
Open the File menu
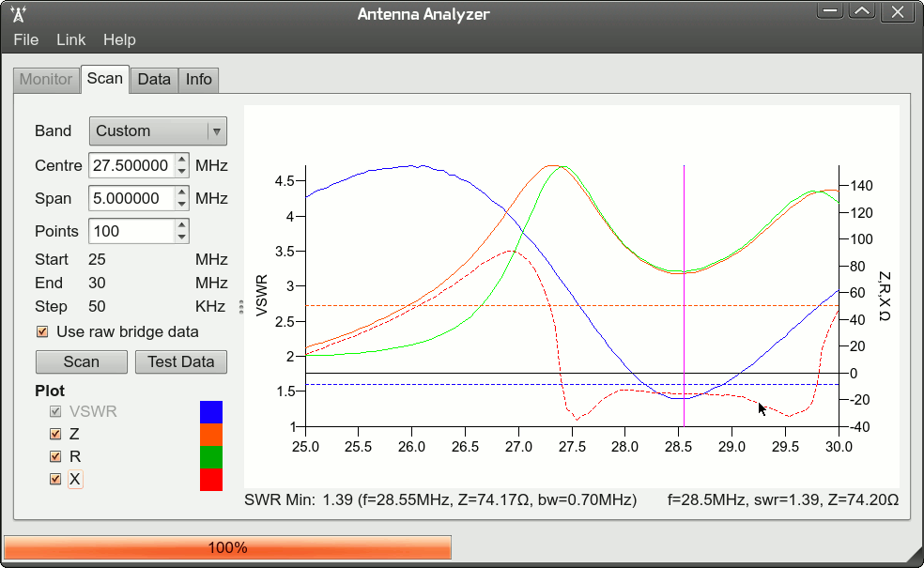(x=25, y=39)
